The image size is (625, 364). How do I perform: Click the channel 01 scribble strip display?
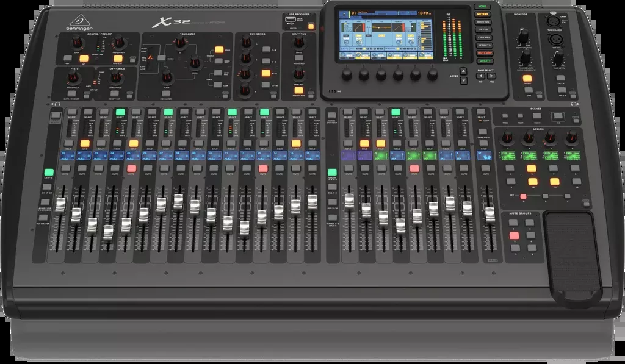pos(68,155)
